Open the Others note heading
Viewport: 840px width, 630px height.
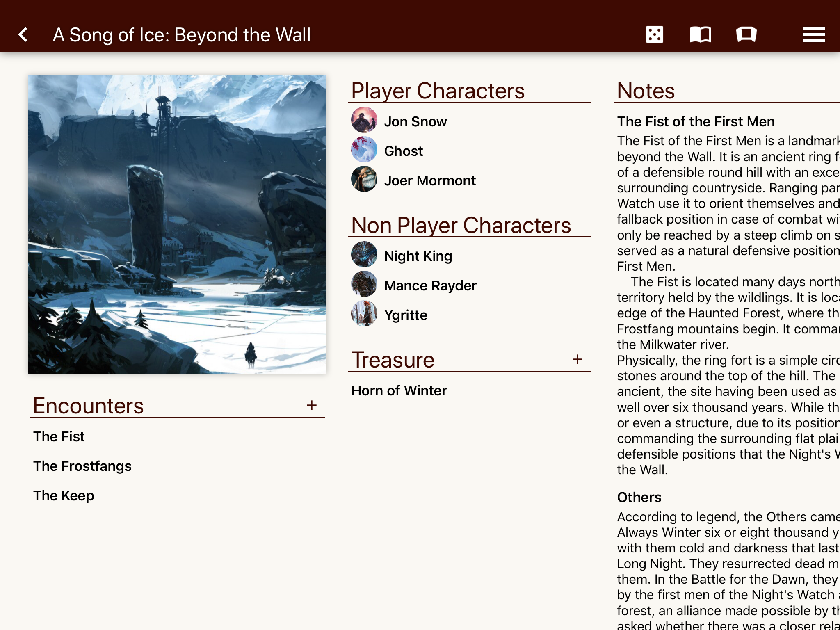pyautogui.click(x=639, y=497)
